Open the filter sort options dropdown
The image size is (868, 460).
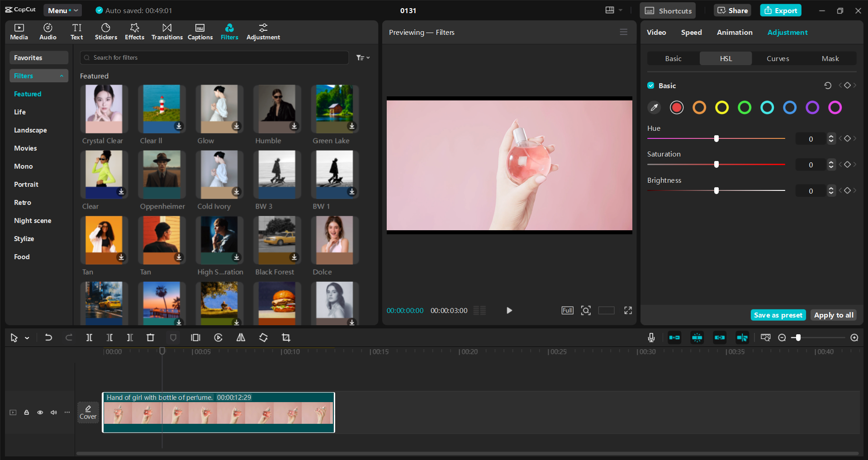[x=363, y=58]
